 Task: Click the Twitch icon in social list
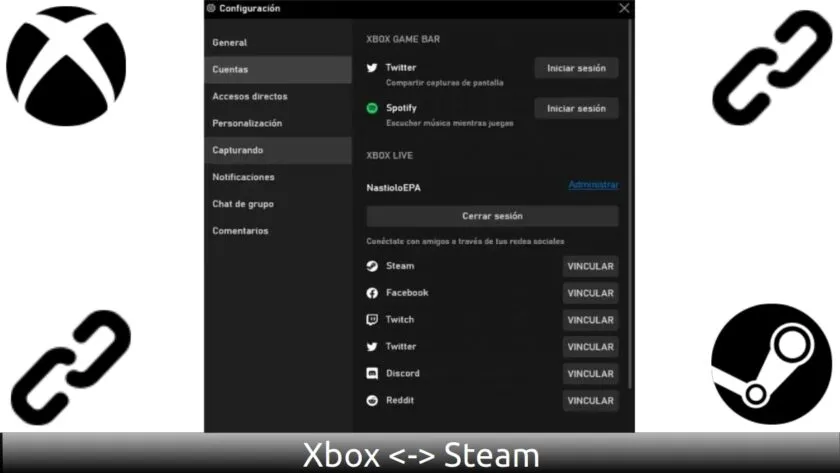coord(372,320)
